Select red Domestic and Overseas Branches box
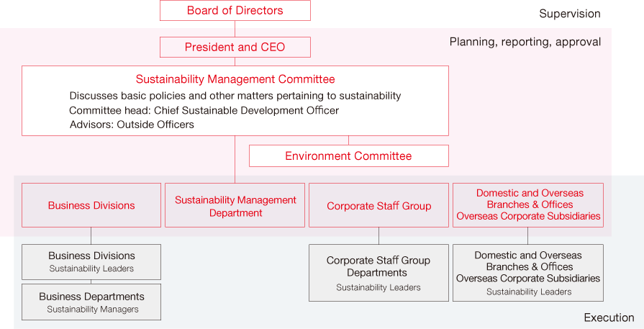This screenshot has width=644, height=329. tap(528, 205)
